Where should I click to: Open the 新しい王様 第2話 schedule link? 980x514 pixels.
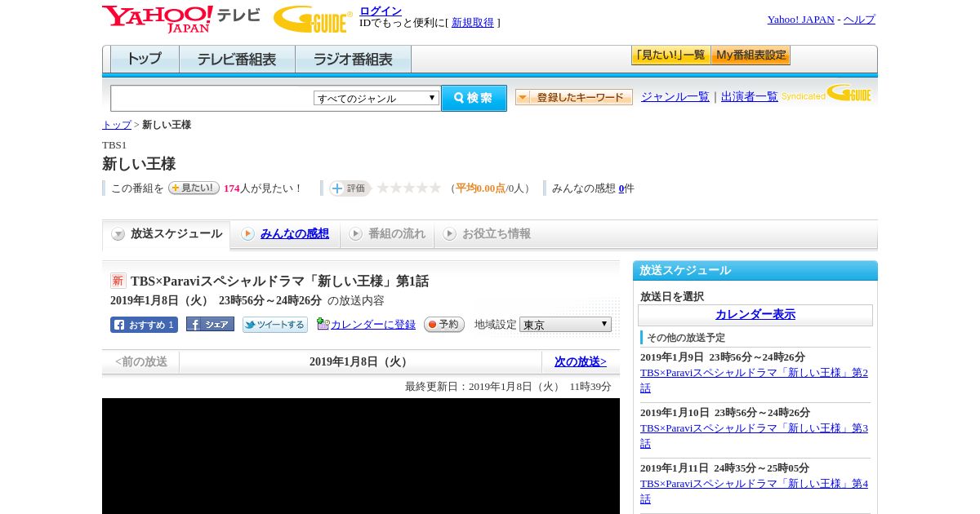754,380
